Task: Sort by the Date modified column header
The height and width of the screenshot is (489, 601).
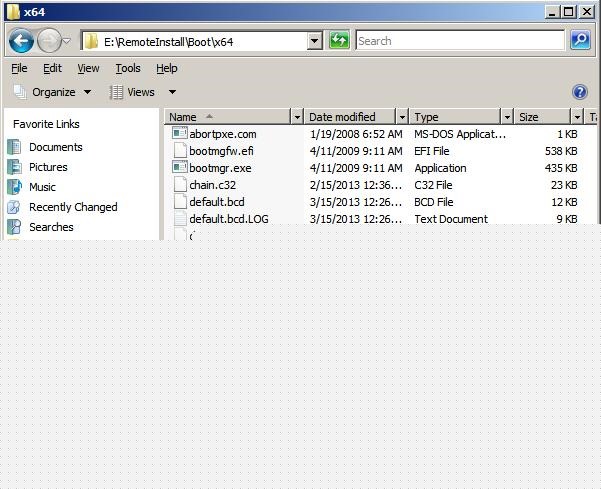Action: tap(350, 117)
